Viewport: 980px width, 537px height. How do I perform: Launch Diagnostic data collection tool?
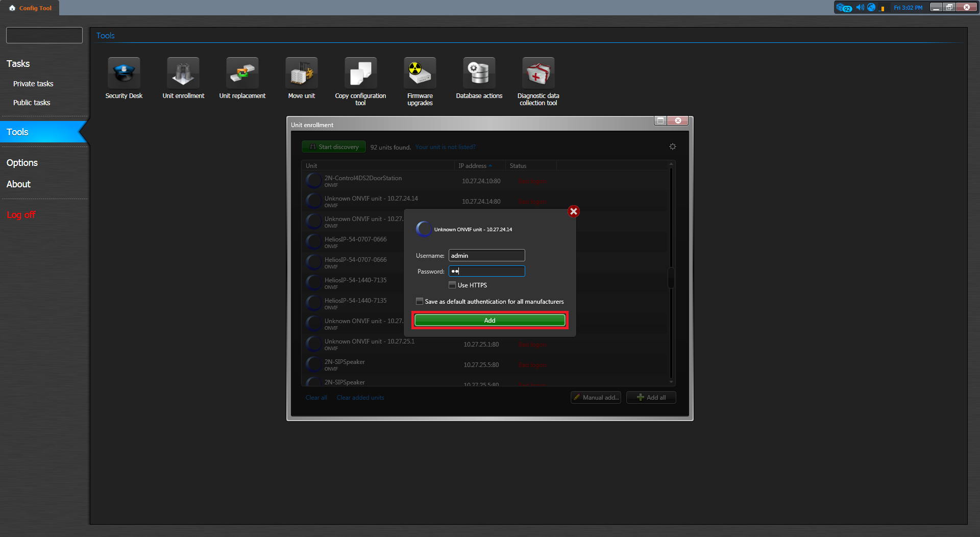(538, 74)
